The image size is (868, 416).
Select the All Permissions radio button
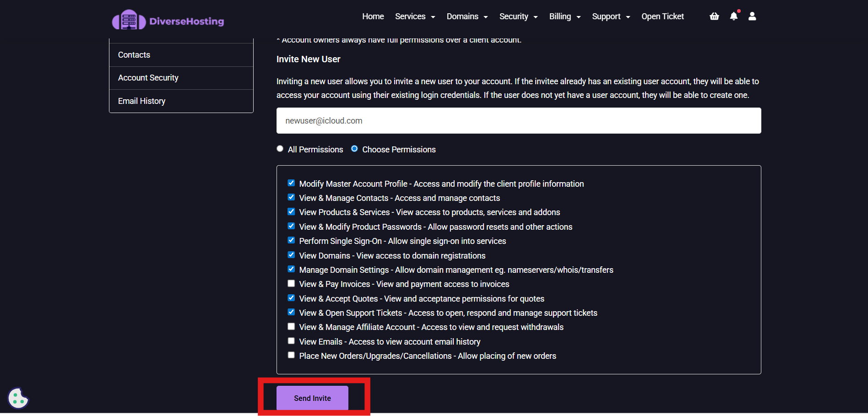click(280, 149)
